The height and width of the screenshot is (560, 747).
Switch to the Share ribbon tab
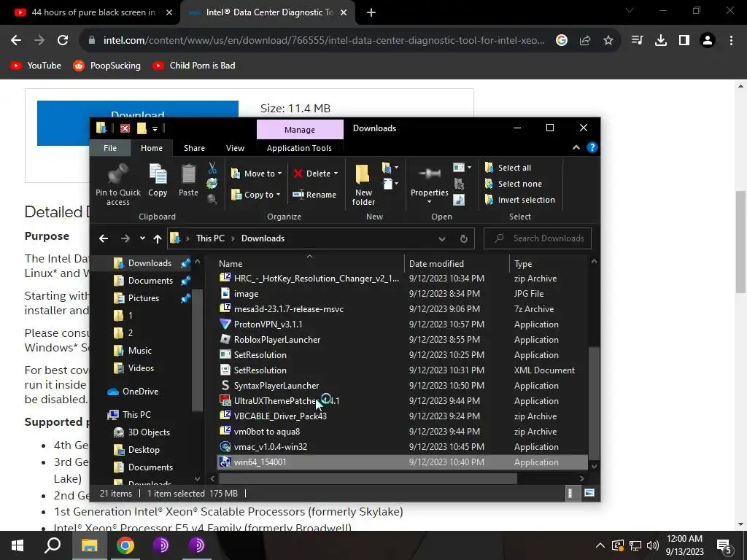tap(194, 148)
